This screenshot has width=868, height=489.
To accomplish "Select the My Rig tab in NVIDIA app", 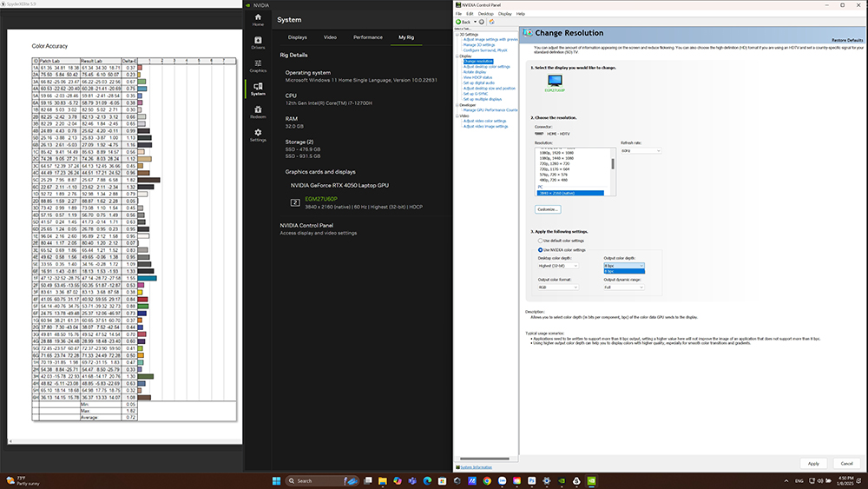I will (x=406, y=37).
